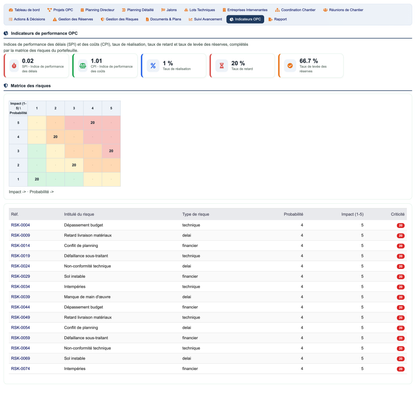The image size is (416, 398).
Task: Switch to the Projets OPC tab
Action: 60,10
